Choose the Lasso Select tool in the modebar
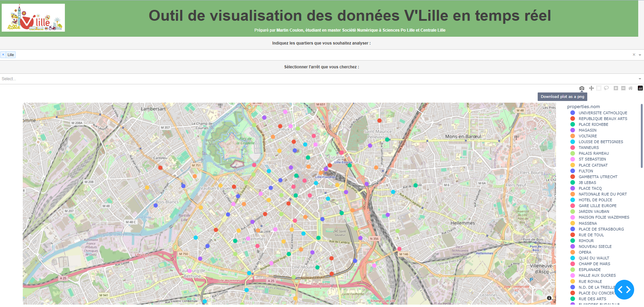Screen dimensions: 644x307 (x=606, y=88)
